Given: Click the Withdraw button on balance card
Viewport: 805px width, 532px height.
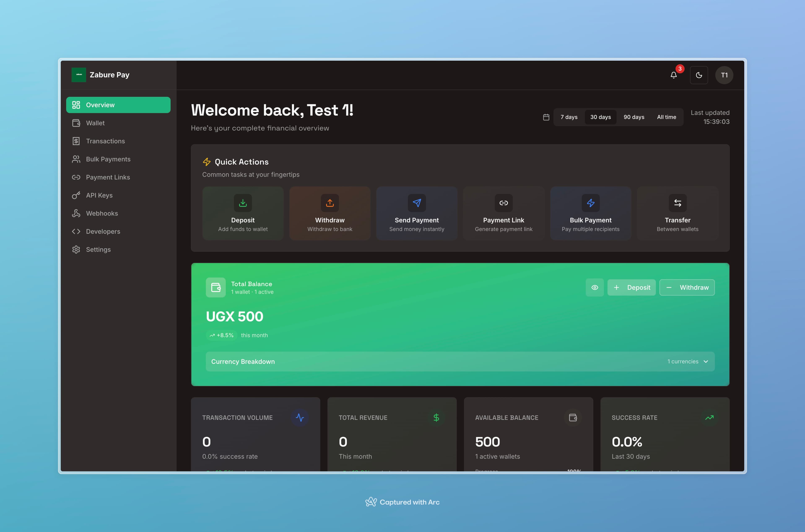Looking at the screenshot, I should pos(687,287).
